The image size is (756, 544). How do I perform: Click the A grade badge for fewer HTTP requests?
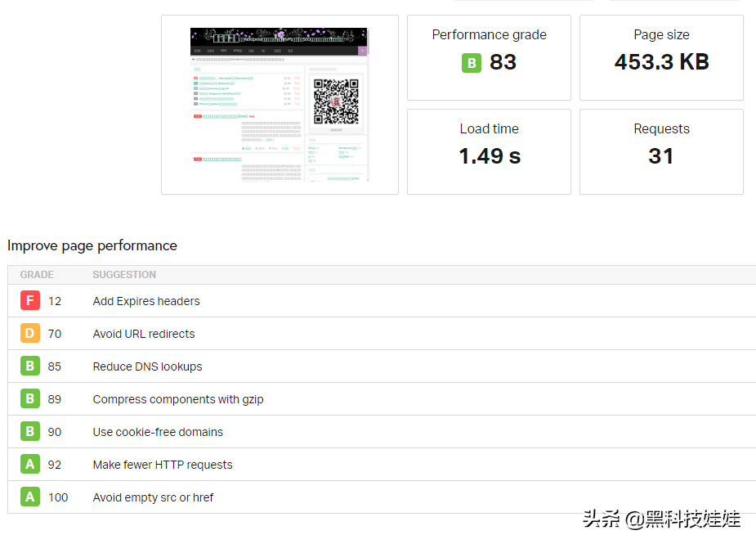point(30,465)
